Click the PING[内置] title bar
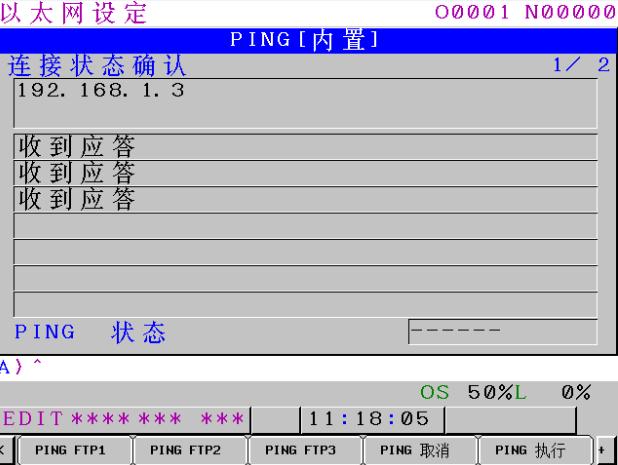The height and width of the screenshot is (465, 618). tap(308, 40)
